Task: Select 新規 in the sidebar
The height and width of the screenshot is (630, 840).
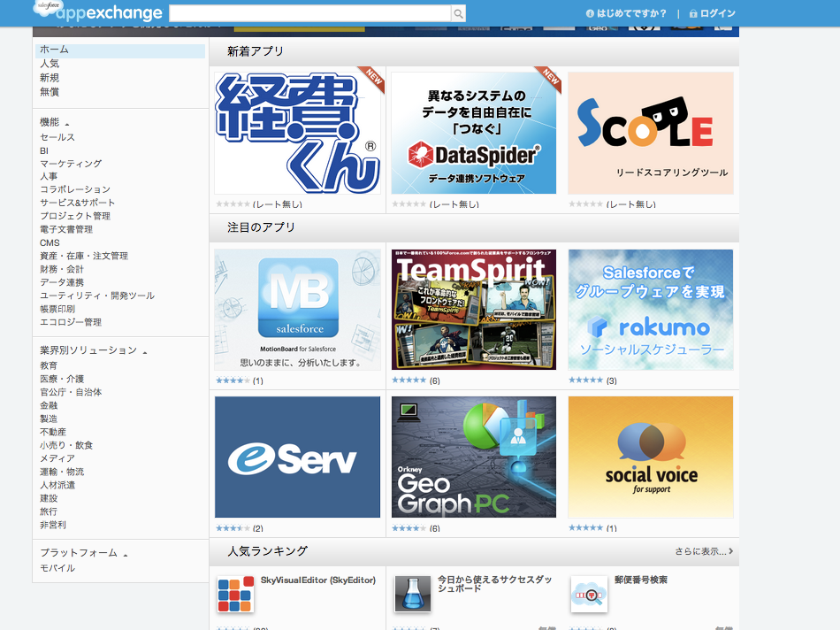Action: 50,78
